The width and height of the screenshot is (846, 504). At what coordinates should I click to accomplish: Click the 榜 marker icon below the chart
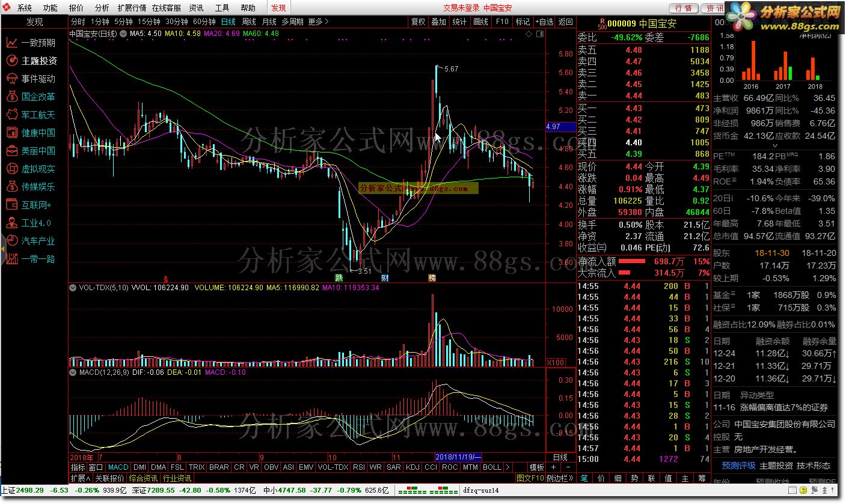coord(432,278)
